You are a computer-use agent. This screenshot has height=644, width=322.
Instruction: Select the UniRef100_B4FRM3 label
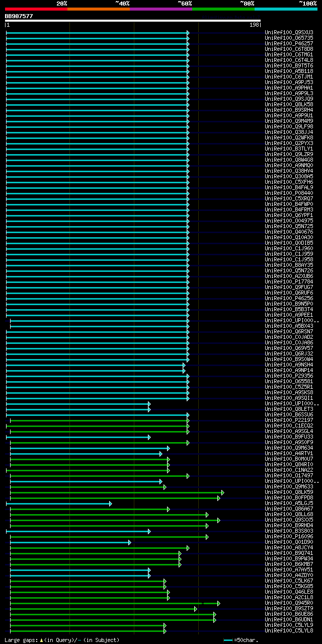tap(289, 209)
